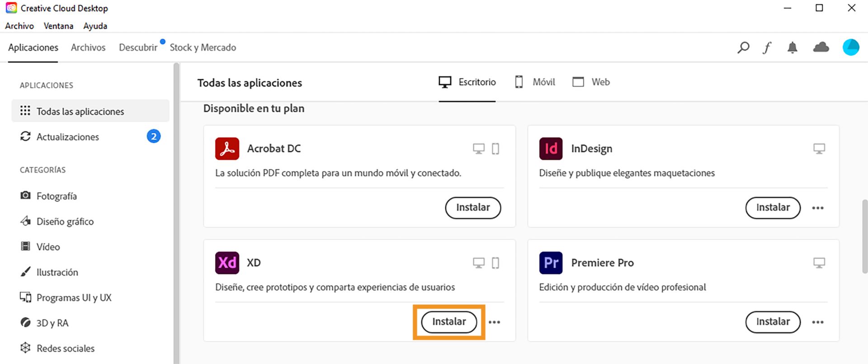Select the Web platform tab
Image resolution: width=868 pixels, height=364 pixels.
coord(591,82)
